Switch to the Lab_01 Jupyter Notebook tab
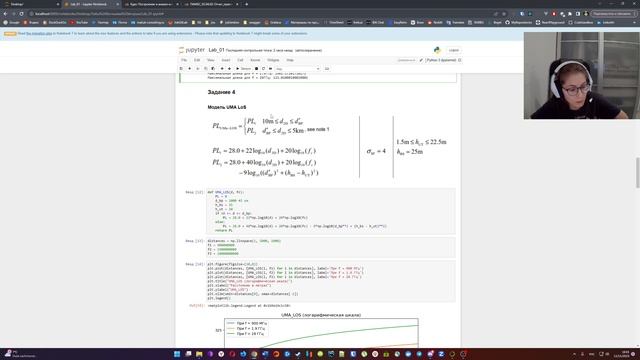 pos(91,4)
